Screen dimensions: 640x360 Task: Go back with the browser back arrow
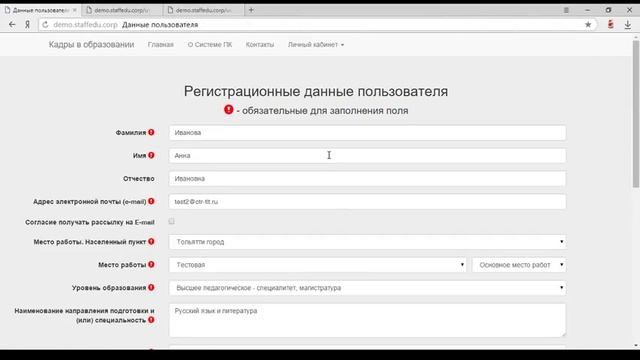tap(12, 25)
